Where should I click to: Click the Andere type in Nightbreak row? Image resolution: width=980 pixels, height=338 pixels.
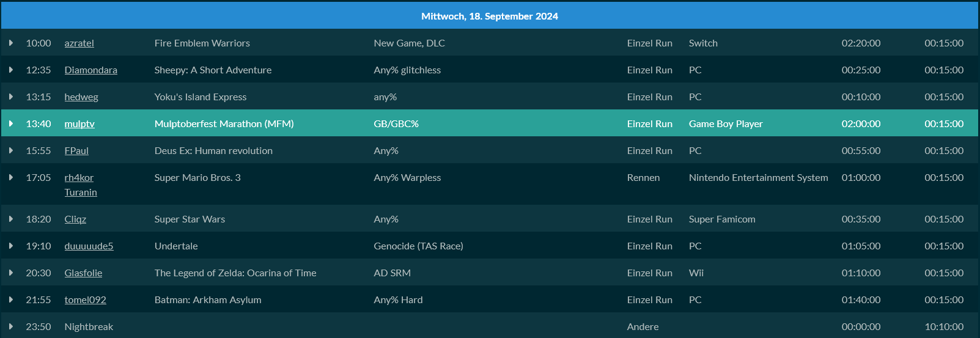coord(643,327)
